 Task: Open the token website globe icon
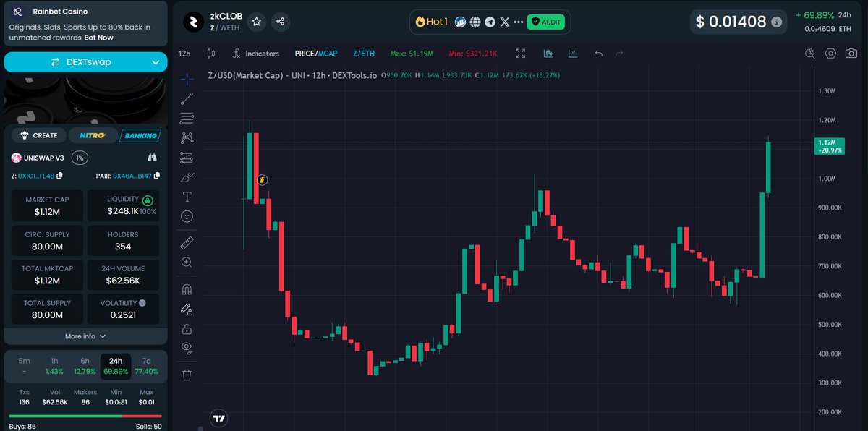475,22
